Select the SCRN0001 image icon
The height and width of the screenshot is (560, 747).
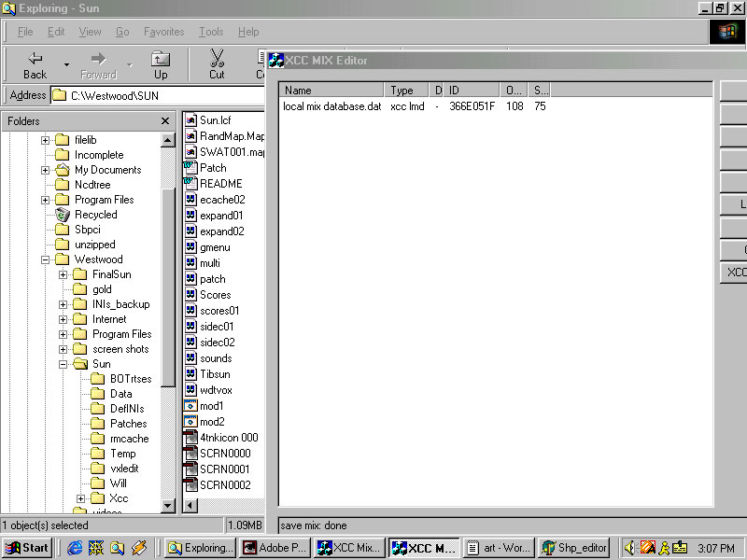tap(190, 469)
